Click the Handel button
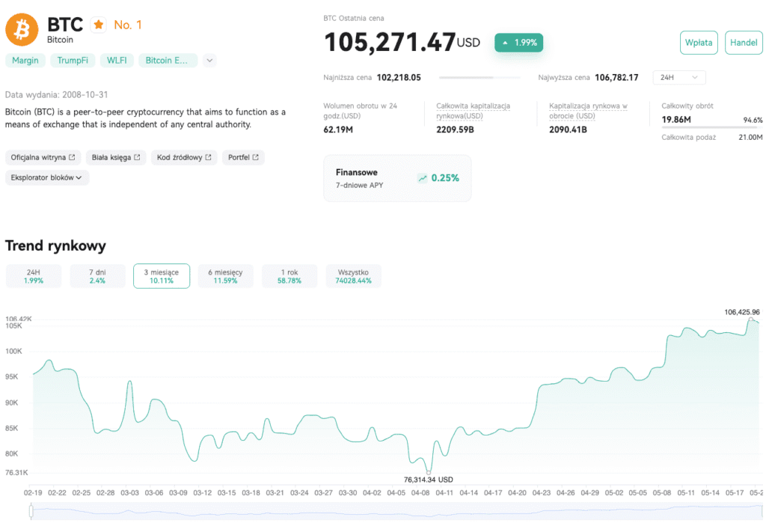 click(x=744, y=43)
